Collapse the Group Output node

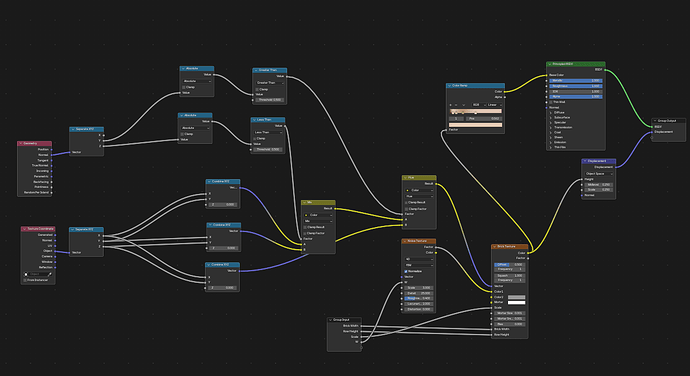[655, 121]
